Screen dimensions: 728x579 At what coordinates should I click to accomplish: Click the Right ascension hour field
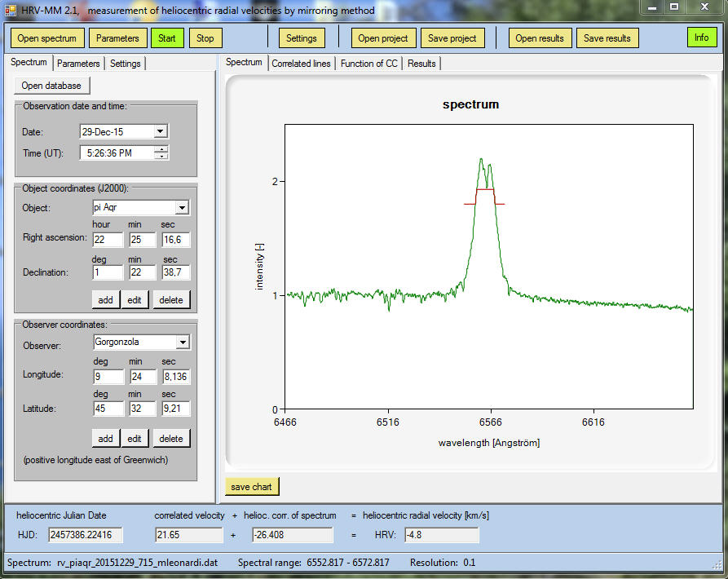(x=108, y=240)
